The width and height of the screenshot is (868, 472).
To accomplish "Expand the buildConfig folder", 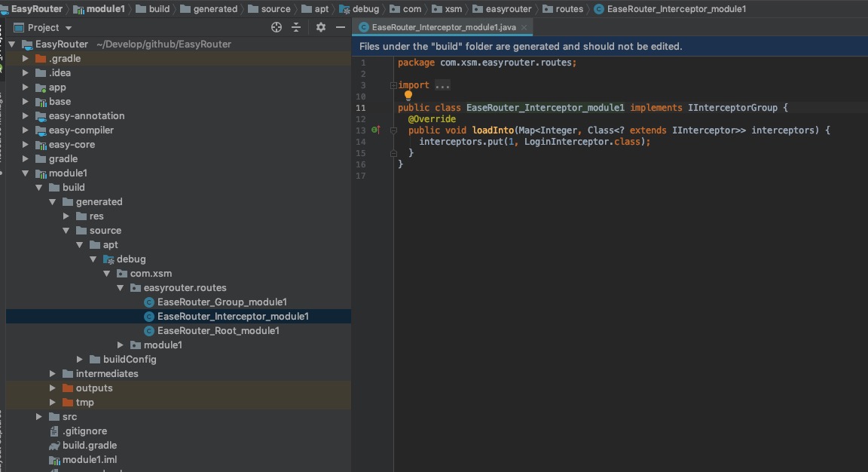I will tap(80, 360).
